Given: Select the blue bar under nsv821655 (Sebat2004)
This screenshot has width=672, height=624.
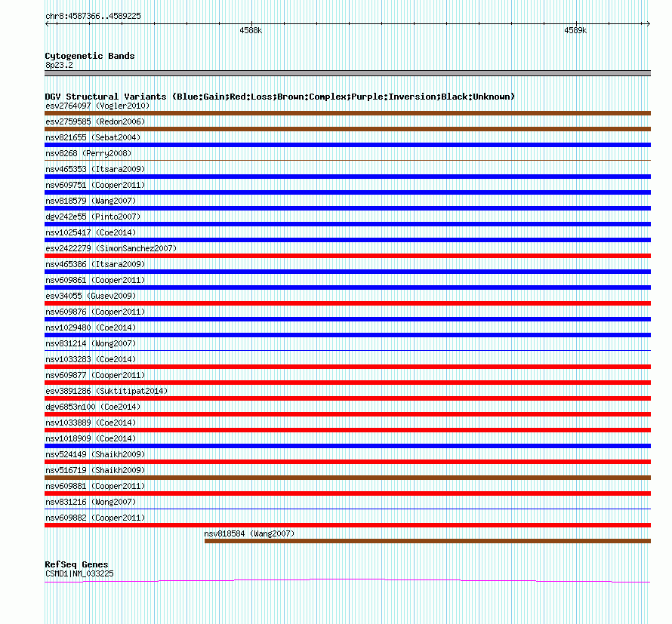Looking at the screenshot, I should tap(347, 145).
